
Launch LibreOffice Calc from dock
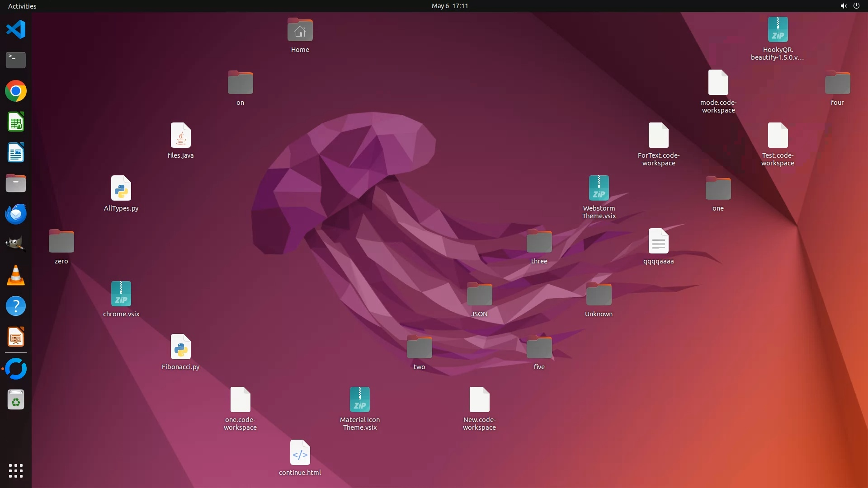16,122
